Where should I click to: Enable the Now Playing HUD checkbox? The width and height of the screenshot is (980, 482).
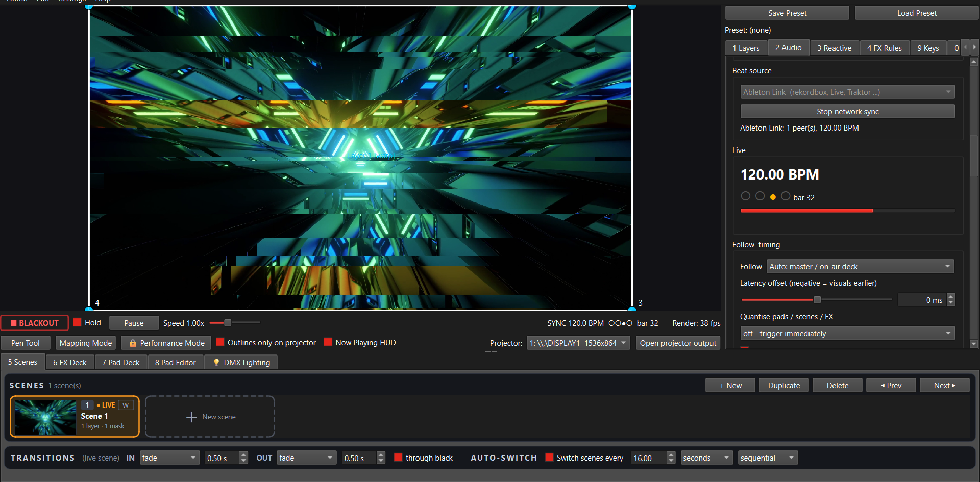(328, 342)
